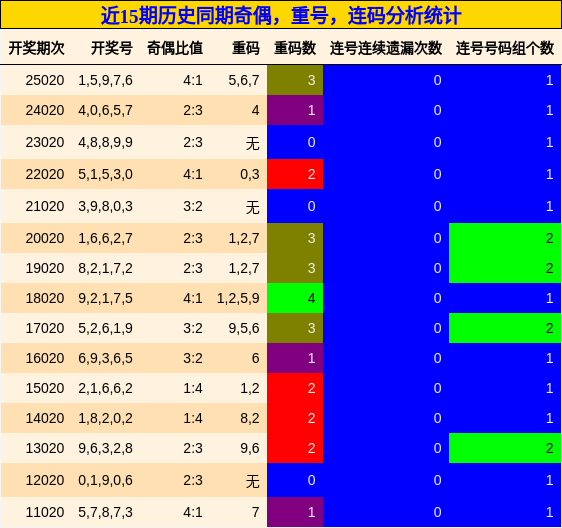Screen dimensions: 562x528
Task: Click repeat code cell 9,5,6
Action: tap(244, 328)
